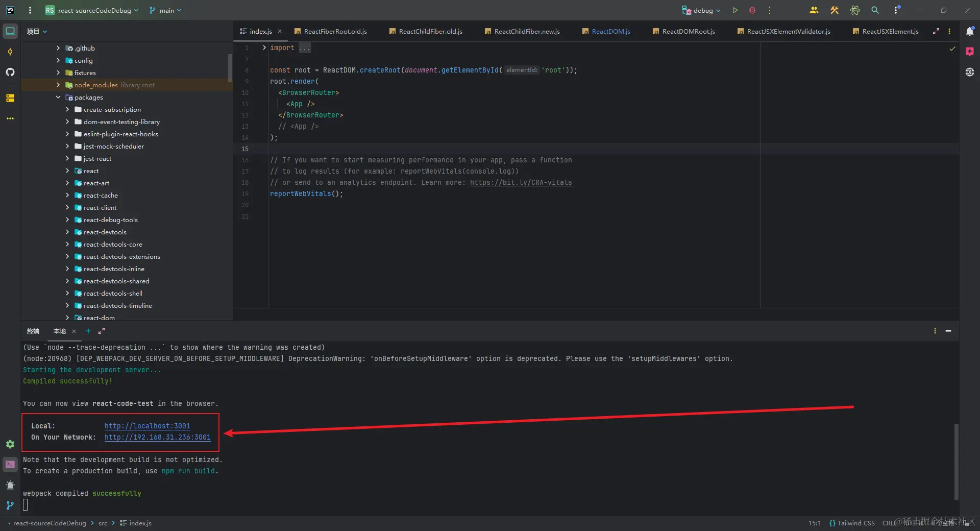Open the Problems siren icon
The width and height of the screenshot is (980, 531).
(x=10, y=485)
